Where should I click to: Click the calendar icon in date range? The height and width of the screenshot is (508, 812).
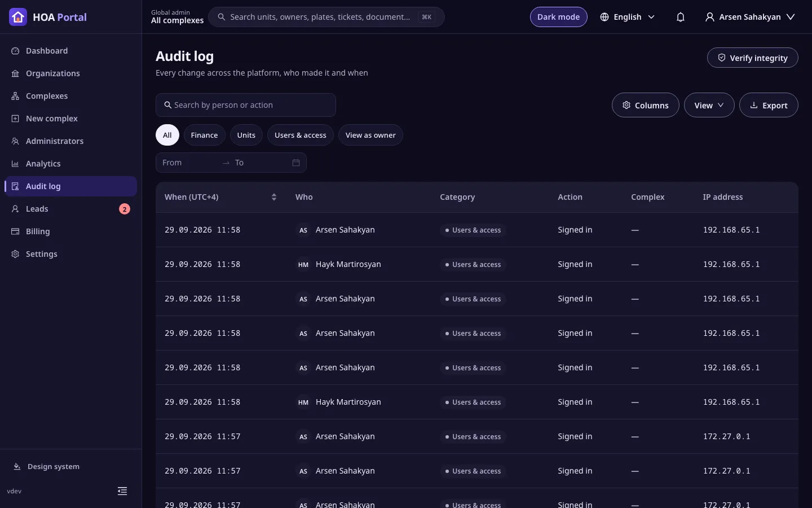[296, 163]
